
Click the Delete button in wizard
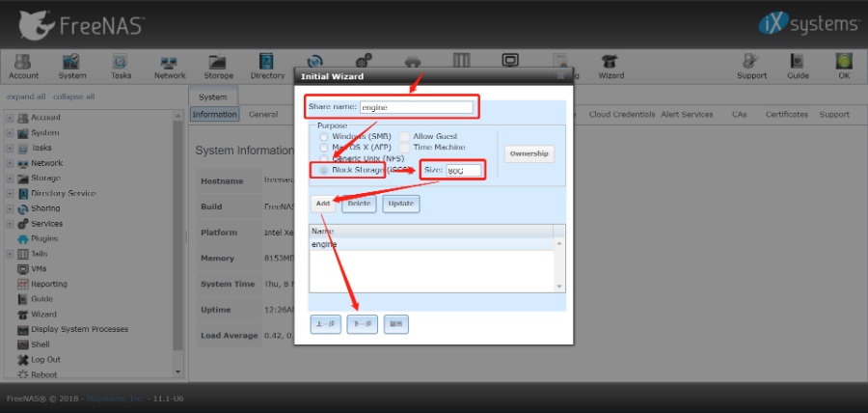[x=360, y=204]
